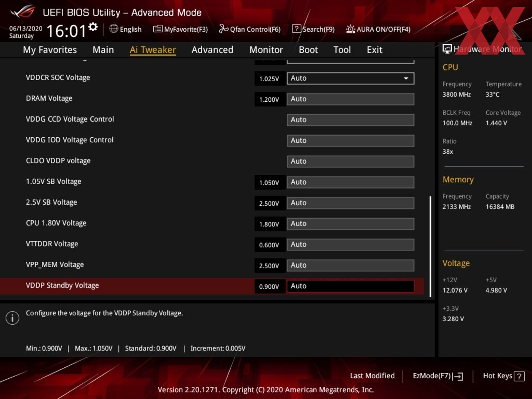The width and height of the screenshot is (532, 399).
Task: Click the 3800 MHz CPU frequency reading
Action: click(457, 94)
